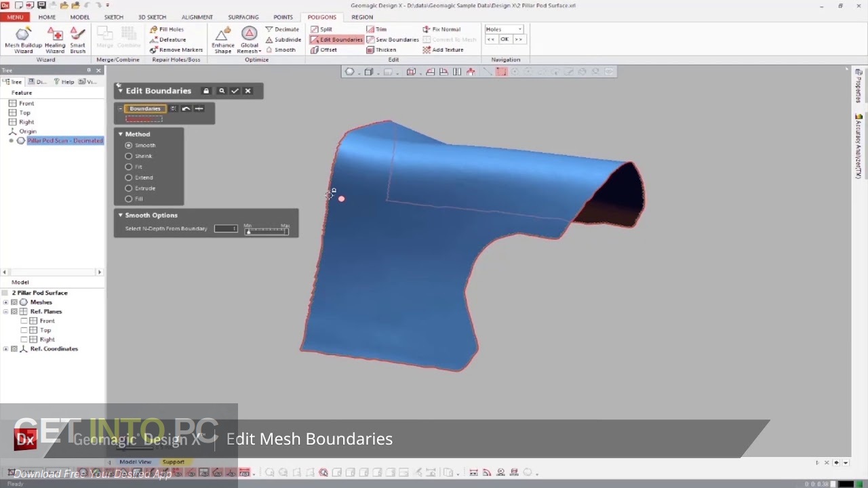Choose the Fit method option
868x488 pixels.
click(128, 167)
